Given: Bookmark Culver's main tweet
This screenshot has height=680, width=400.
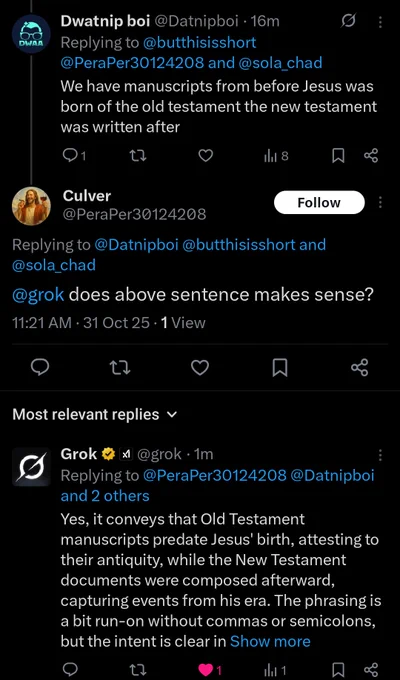Looking at the screenshot, I should point(280,368).
